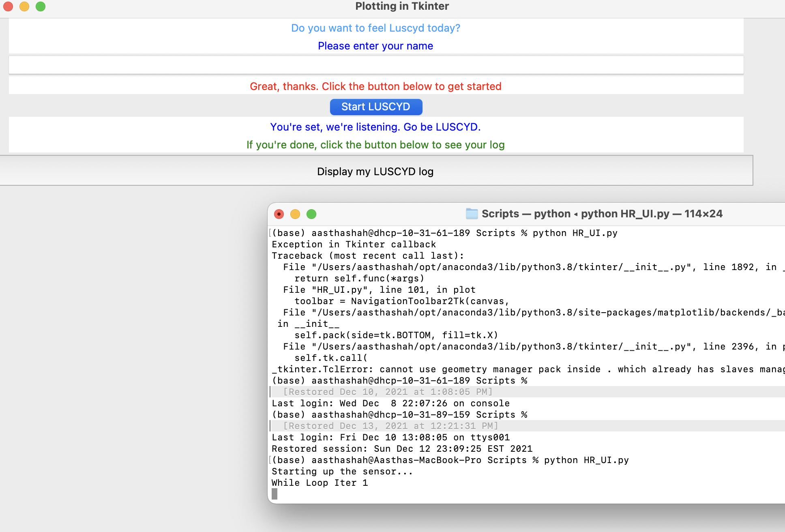Viewport: 785px width, 532px height.
Task: Focus the name entry field
Action: 376,65
